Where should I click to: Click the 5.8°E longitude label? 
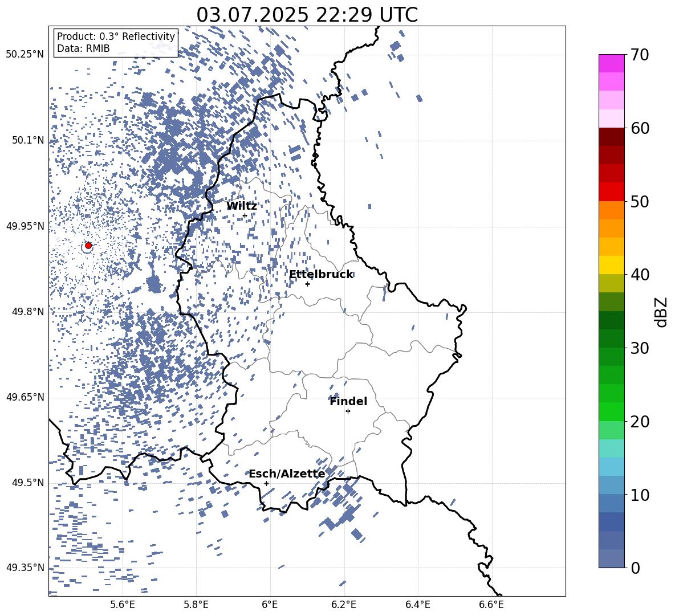point(196,605)
